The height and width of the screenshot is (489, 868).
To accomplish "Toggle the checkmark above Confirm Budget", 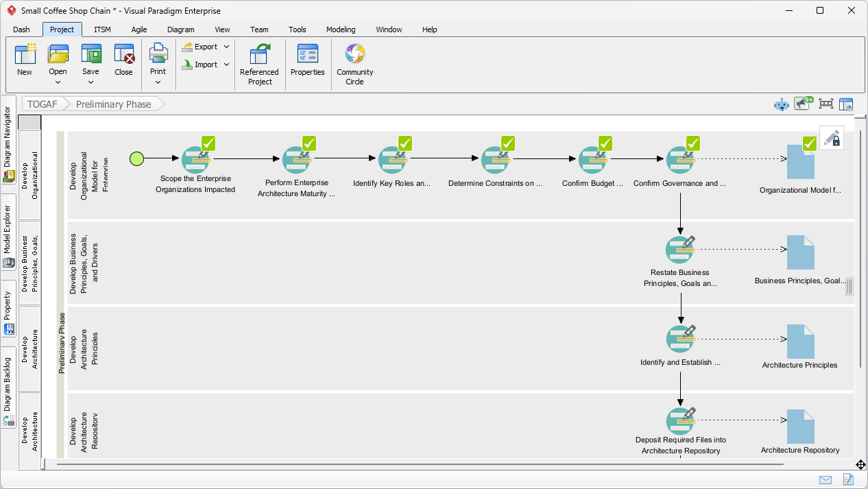I will point(605,143).
